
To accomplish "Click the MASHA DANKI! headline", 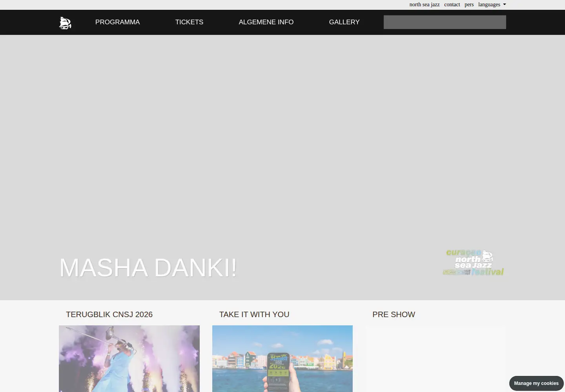I will 148,268.
